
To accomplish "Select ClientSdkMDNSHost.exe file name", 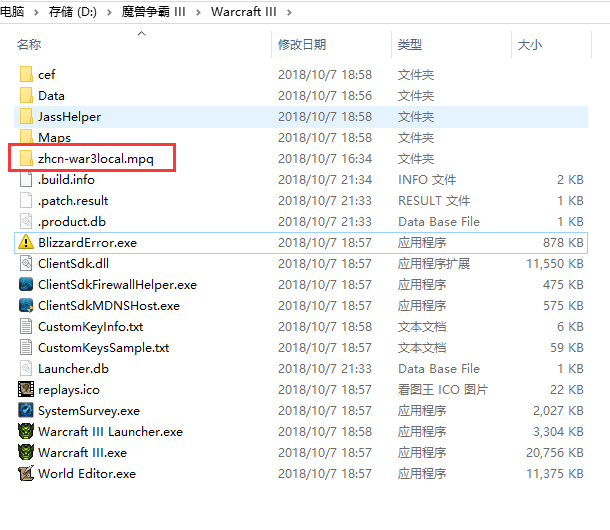I will click(109, 305).
